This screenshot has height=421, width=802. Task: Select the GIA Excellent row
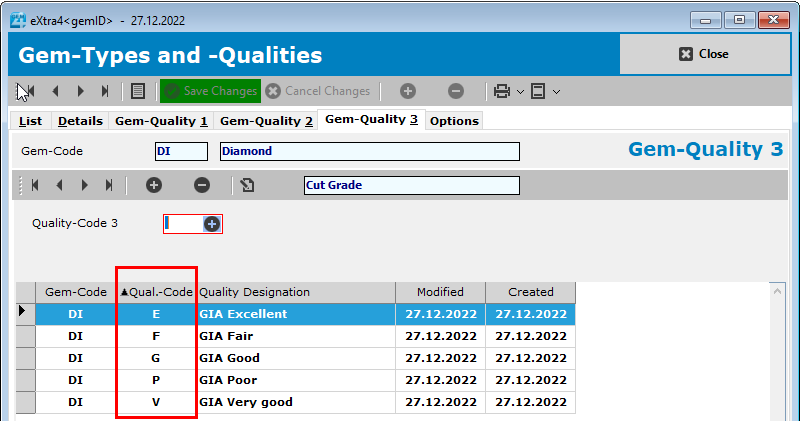(x=305, y=314)
